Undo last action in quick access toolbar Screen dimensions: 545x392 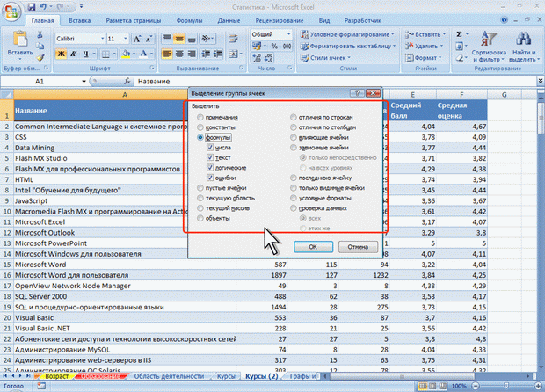tap(43, 7)
